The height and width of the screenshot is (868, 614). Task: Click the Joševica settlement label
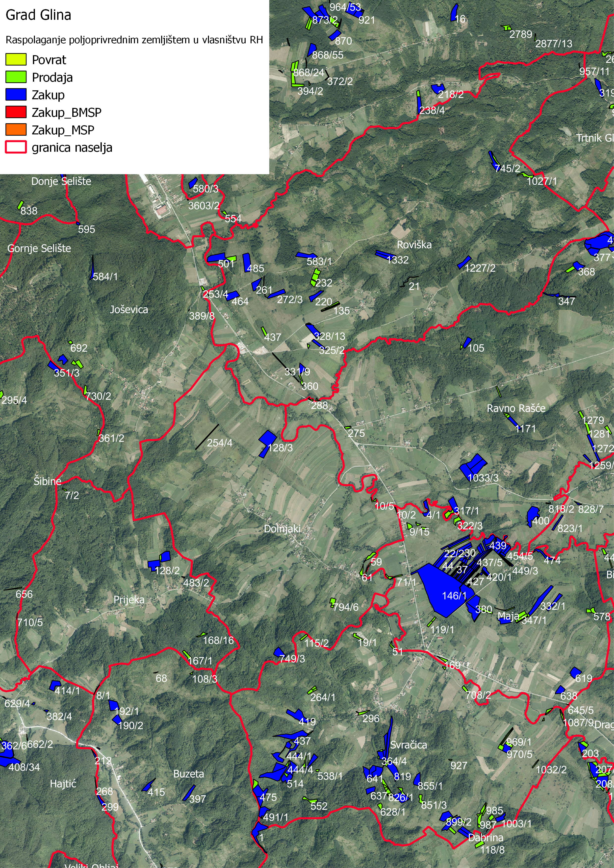(129, 310)
